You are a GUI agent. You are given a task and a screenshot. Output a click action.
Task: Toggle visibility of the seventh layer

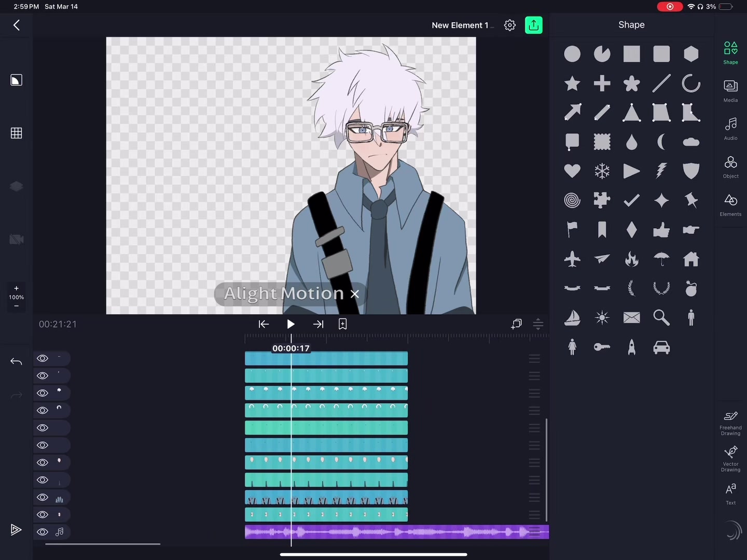(43, 463)
